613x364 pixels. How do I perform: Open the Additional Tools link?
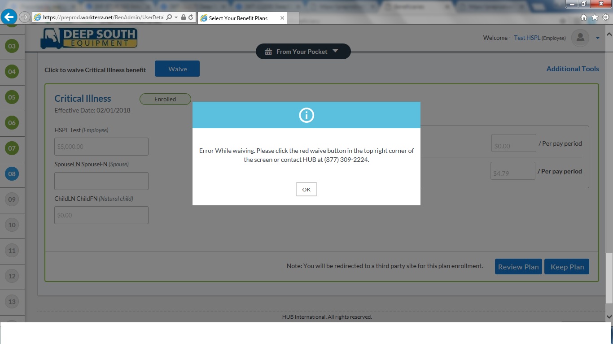point(572,69)
